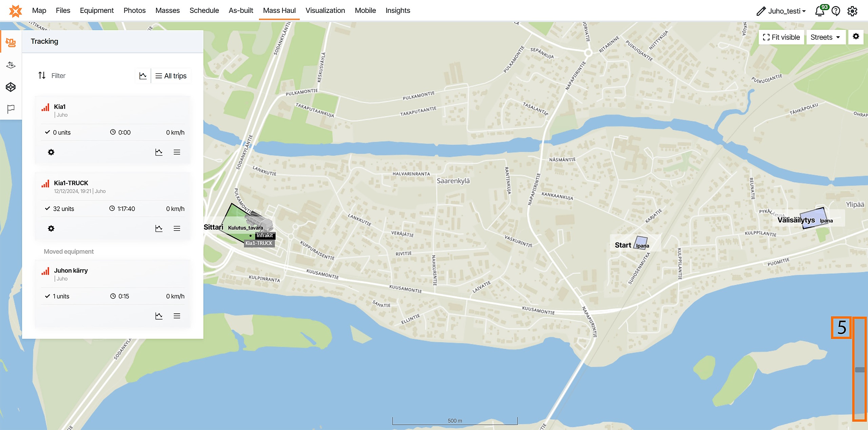Toggle chart view beside All trips
Image resolution: width=868 pixels, height=430 pixels.
click(x=143, y=76)
